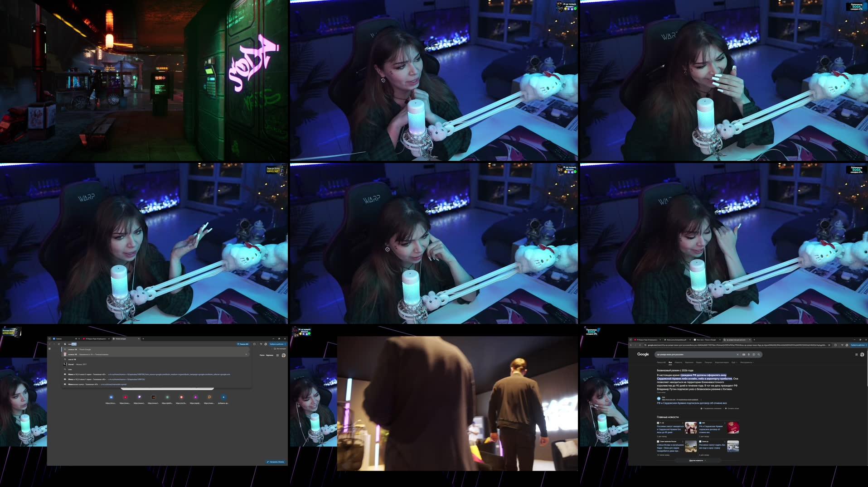Click the Google Lens icon in the search bar
Image resolution: width=868 pixels, height=487 pixels.
[x=754, y=354]
